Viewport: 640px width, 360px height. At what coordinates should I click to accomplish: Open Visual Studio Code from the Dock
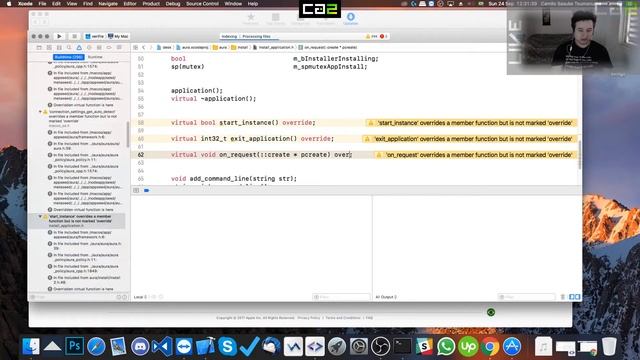(162, 346)
